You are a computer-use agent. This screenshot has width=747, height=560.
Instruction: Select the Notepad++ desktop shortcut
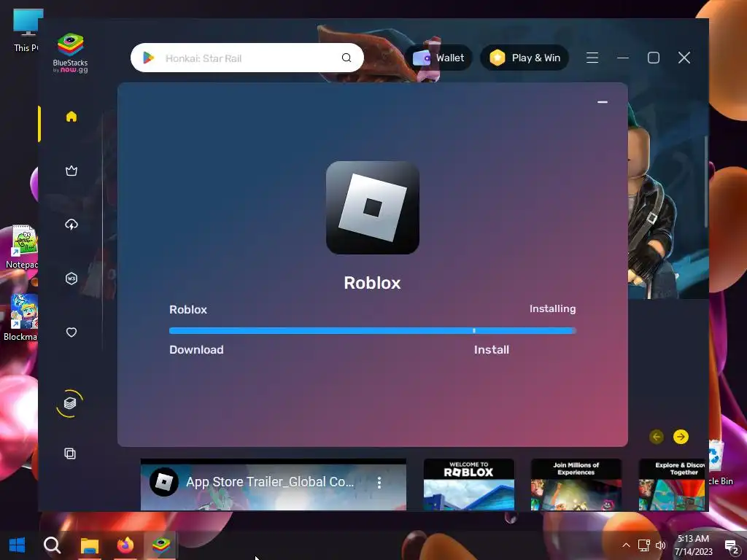[x=22, y=247]
